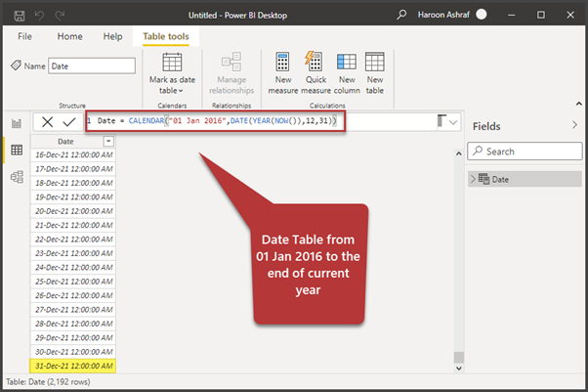Viewport: 588px width, 392px height.
Task: Save the file with the floppy icon
Action: (x=20, y=16)
